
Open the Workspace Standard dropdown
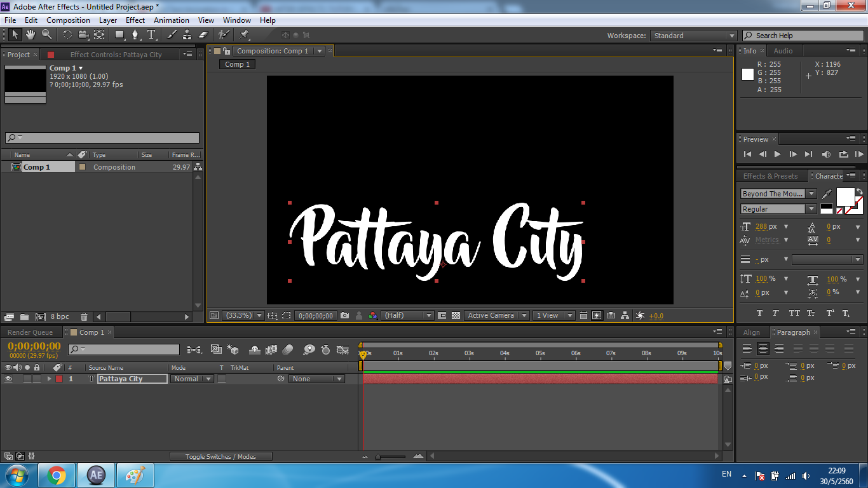[693, 36]
